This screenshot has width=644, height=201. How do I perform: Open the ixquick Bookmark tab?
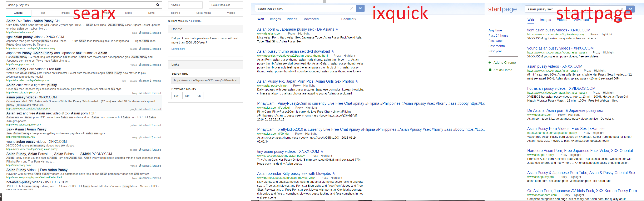click(x=348, y=19)
